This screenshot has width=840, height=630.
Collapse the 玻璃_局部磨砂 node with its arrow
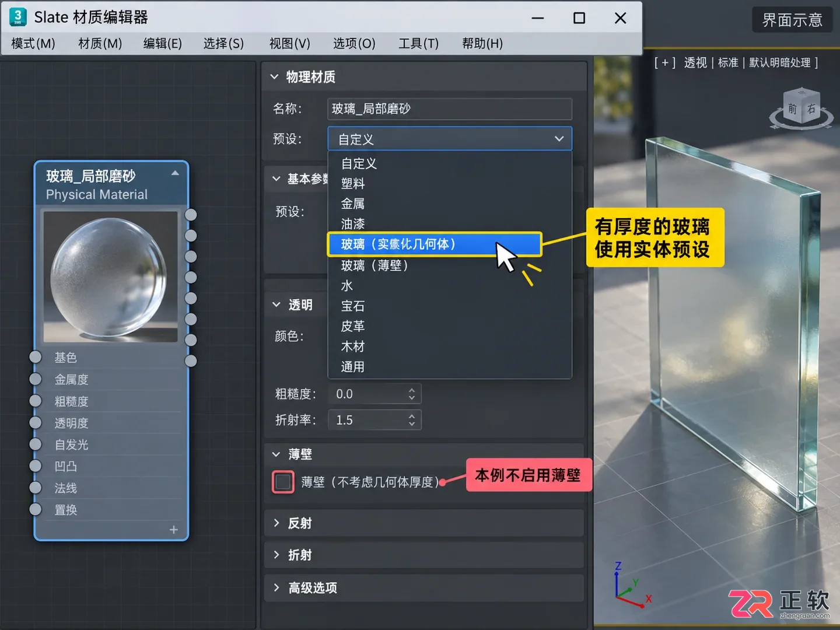point(175,173)
